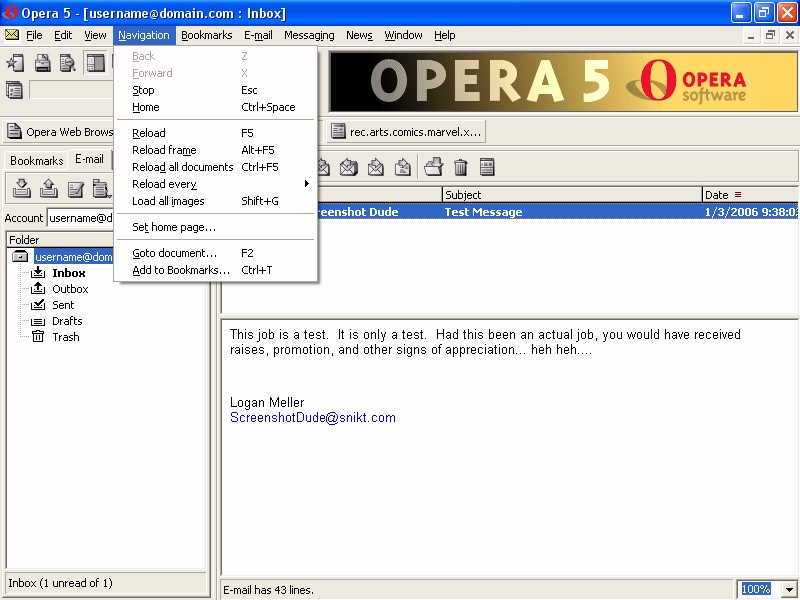Open the Window menu

[403, 35]
